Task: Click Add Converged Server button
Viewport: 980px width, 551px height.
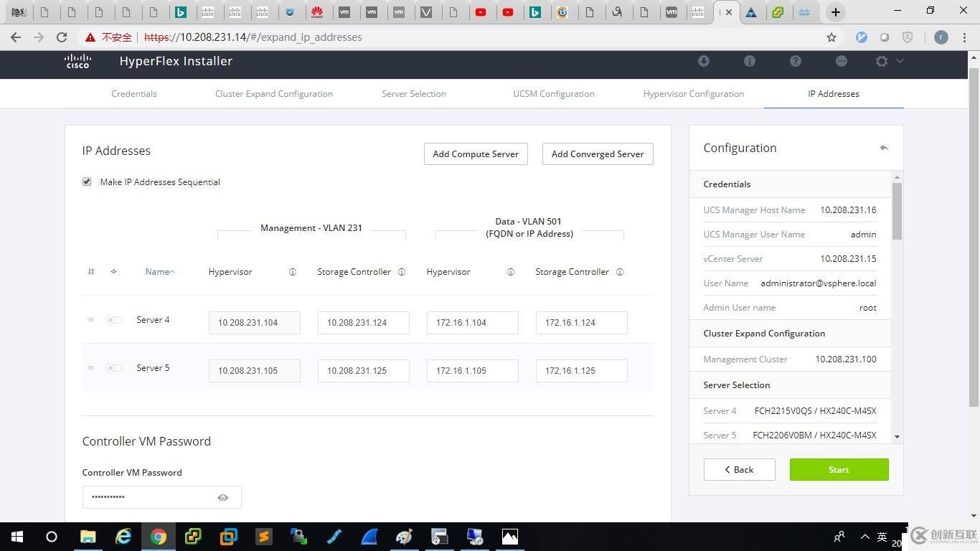Action: tap(598, 154)
